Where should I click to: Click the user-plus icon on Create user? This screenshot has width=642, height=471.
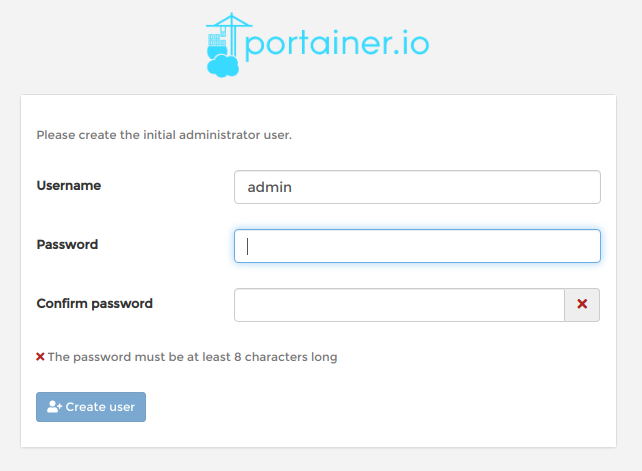pyautogui.click(x=55, y=407)
